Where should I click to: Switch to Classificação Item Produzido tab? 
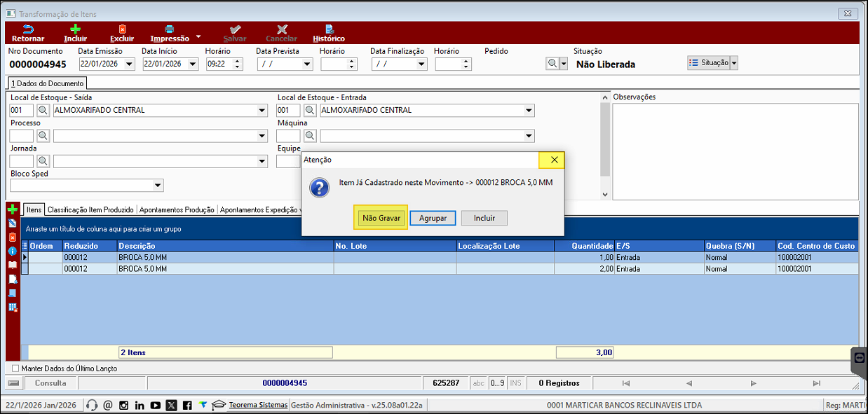point(91,209)
